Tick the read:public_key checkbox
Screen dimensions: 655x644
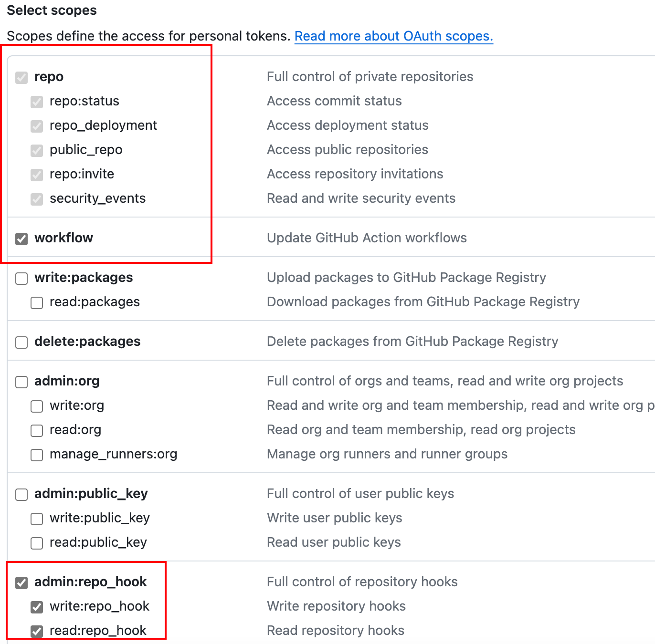[x=37, y=543]
